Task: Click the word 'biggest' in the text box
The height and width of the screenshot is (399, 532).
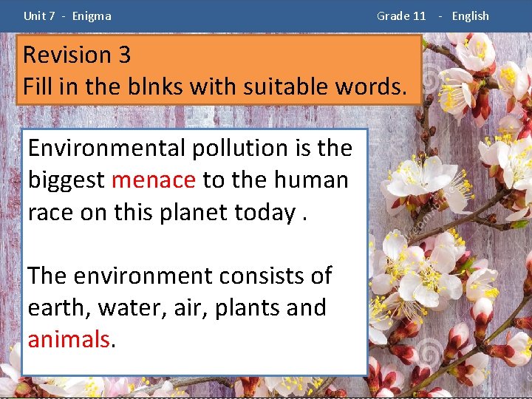Action: tap(66, 180)
